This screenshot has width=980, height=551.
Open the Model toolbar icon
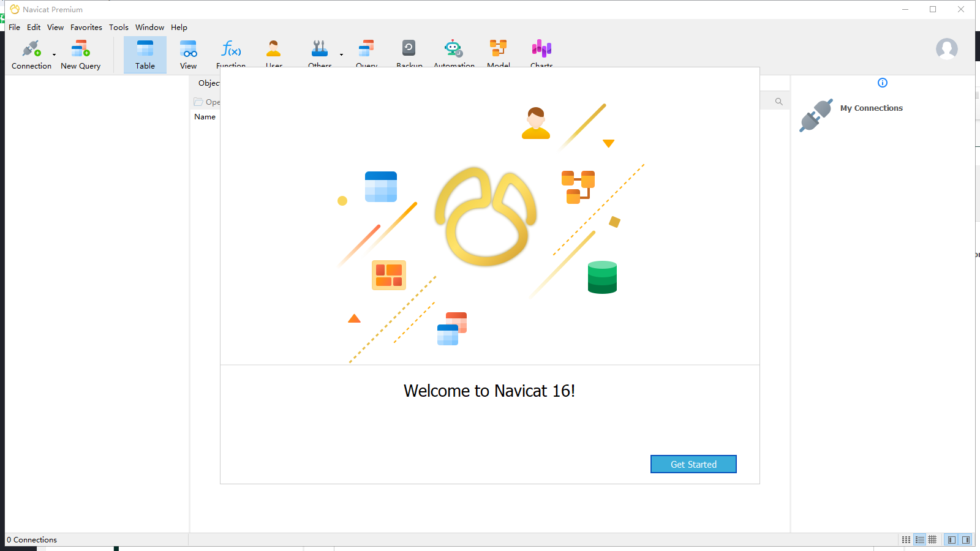point(499,48)
